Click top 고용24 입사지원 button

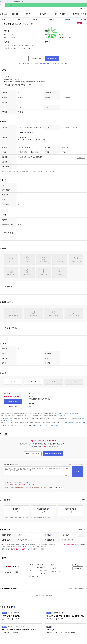click(52, 59)
